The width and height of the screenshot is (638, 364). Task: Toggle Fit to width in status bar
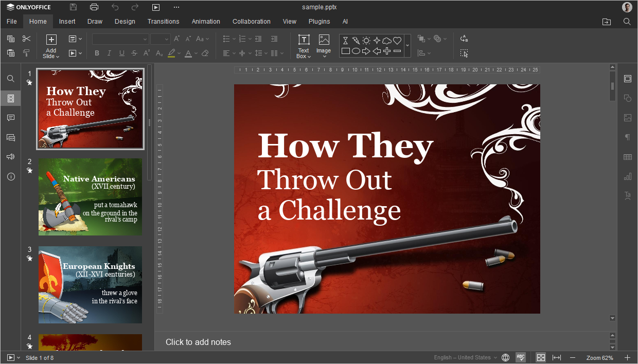coord(557,357)
